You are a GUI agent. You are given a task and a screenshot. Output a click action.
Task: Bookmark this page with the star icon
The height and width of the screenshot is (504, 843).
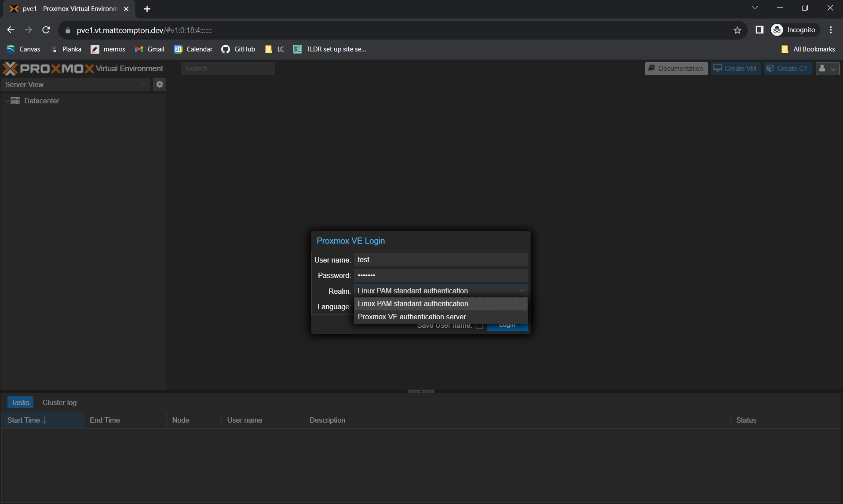coord(737,30)
